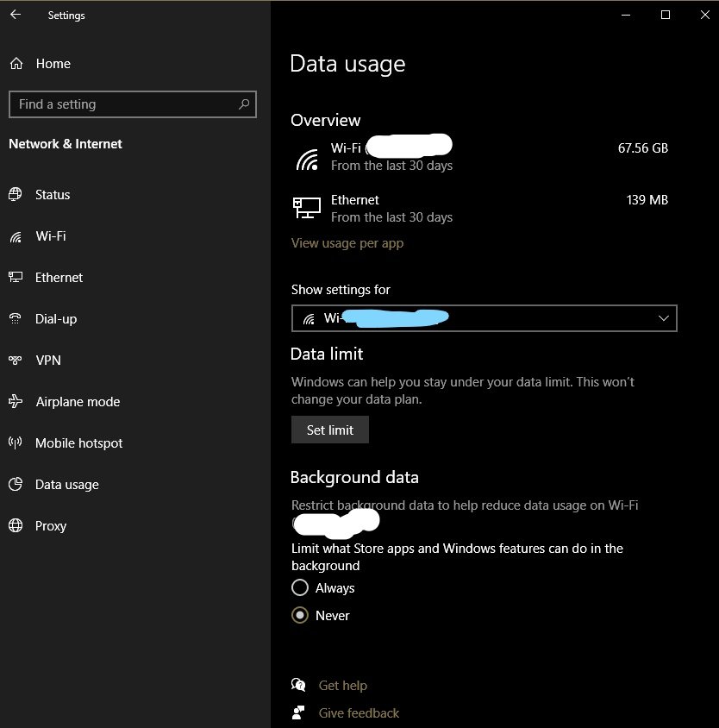Open the Data usage menu item
The height and width of the screenshot is (728, 719).
pyautogui.click(x=67, y=485)
